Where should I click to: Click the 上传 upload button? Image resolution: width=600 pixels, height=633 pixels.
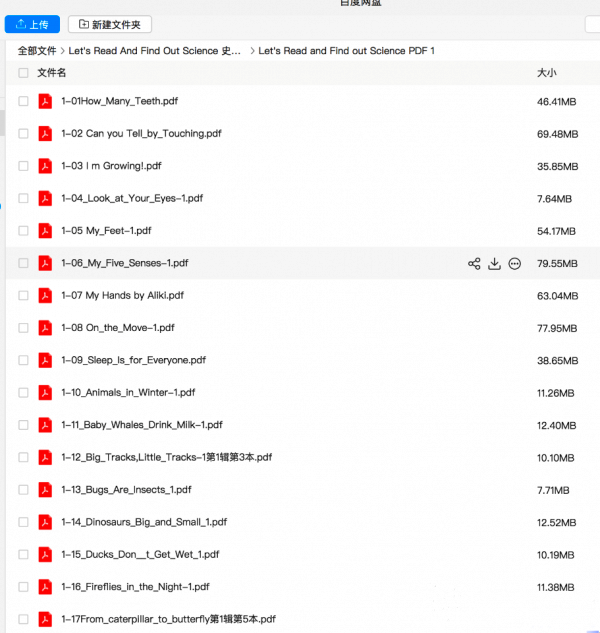[32, 24]
